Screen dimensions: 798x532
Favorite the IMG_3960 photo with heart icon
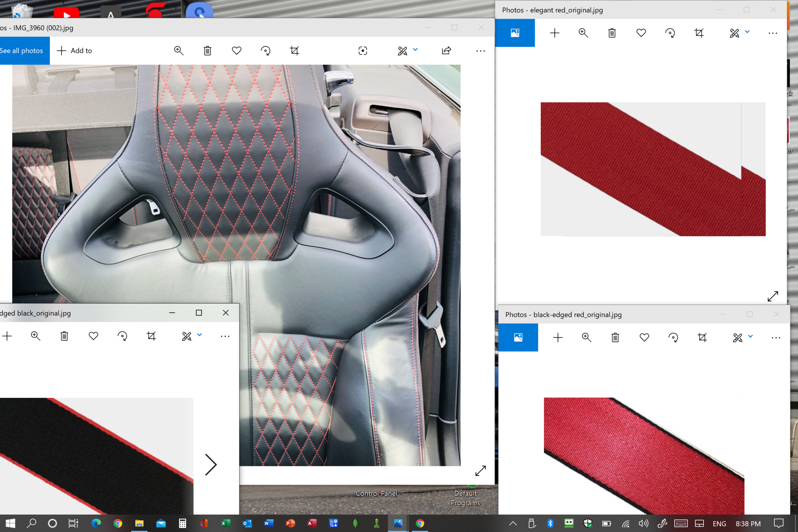(x=237, y=51)
